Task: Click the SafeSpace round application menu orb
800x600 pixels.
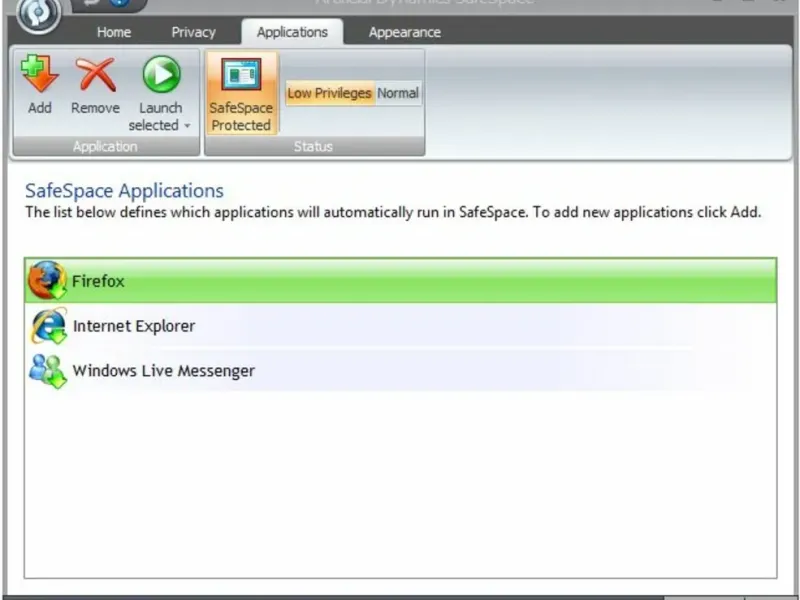Action: [x=38, y=13]
